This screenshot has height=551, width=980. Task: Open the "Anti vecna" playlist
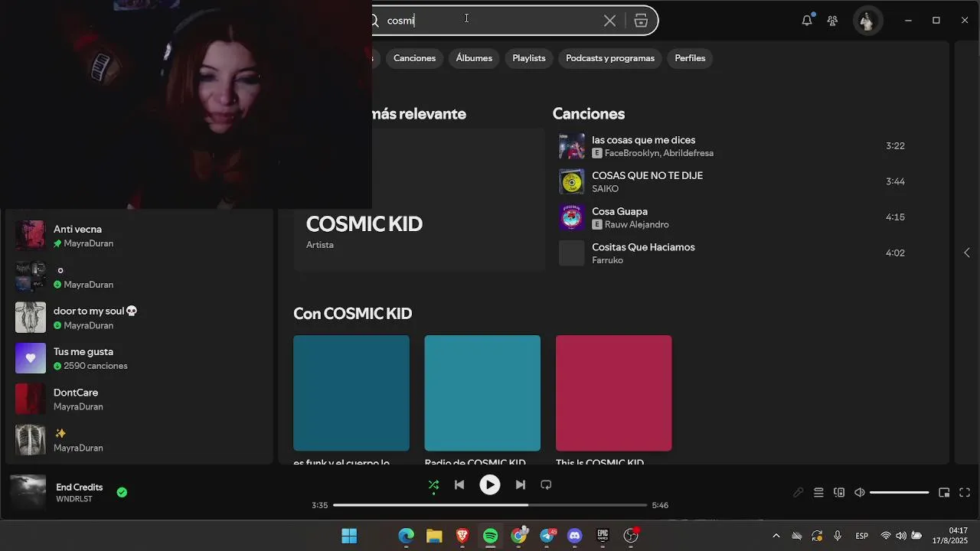139,236
